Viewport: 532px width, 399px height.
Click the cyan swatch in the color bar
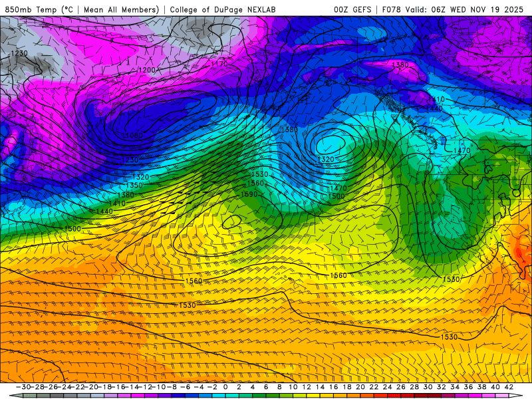click(x=219, y=396)
